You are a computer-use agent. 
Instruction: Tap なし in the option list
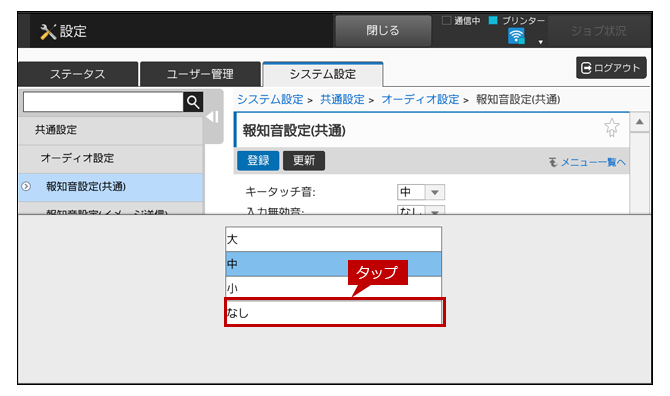coord(333,313)
